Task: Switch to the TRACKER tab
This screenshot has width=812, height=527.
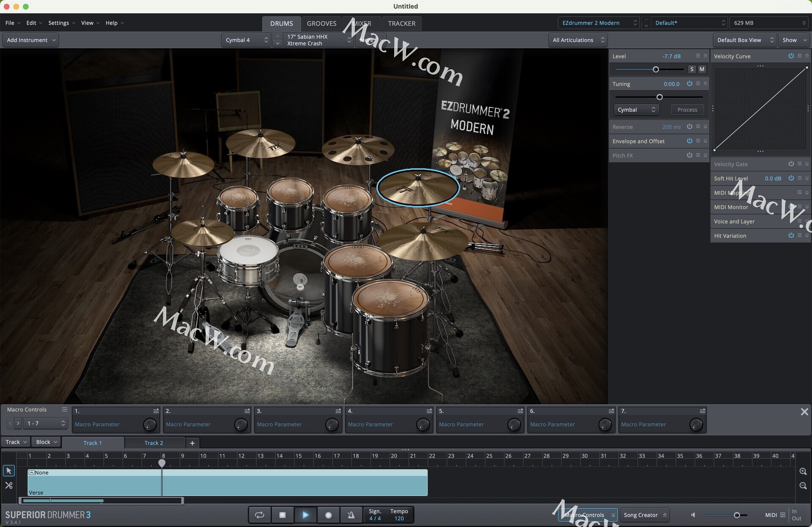Action: [x=401, y=23]
